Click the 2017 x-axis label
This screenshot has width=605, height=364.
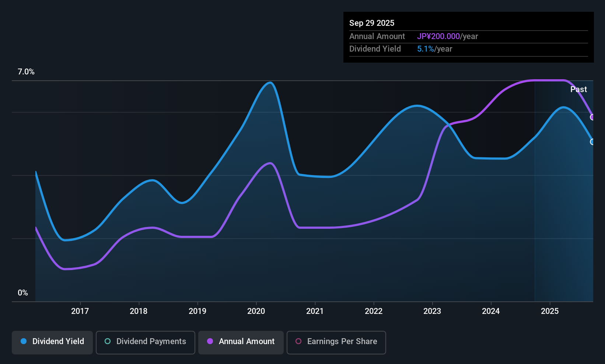[80, 311]
